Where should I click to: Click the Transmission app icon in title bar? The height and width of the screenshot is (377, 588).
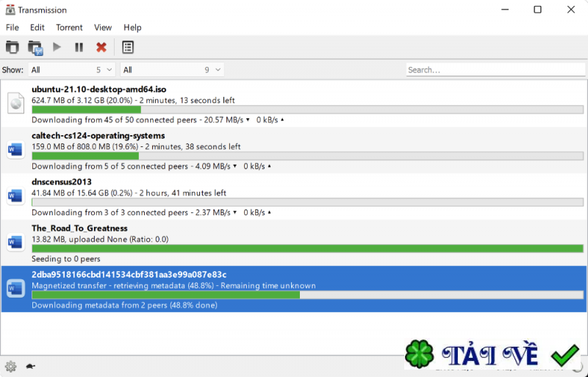[x=10, y=10]
